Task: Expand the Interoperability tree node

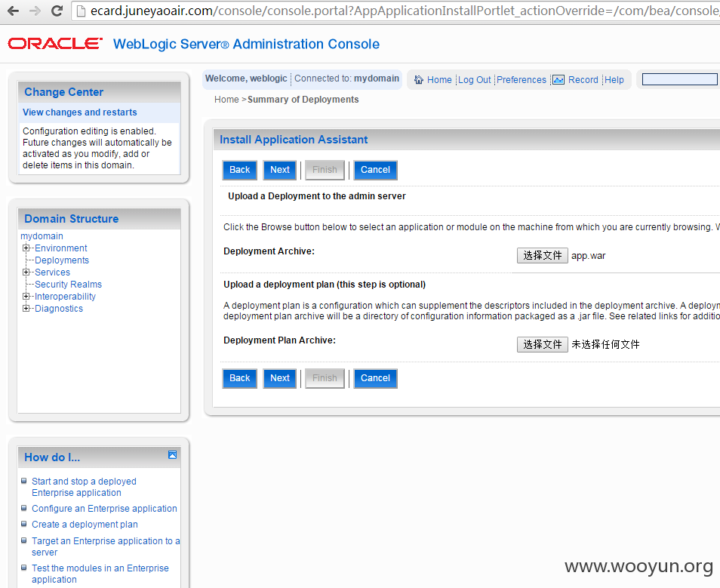Action: [26, 297]
